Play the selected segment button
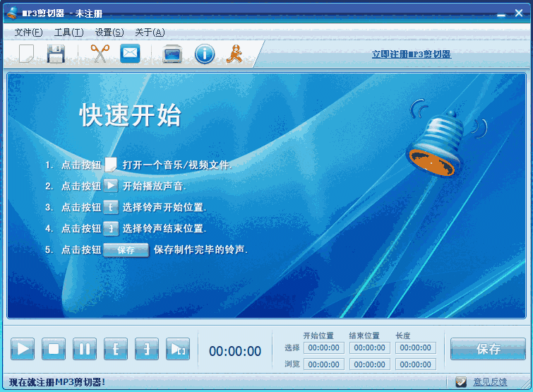 point(178,349)
